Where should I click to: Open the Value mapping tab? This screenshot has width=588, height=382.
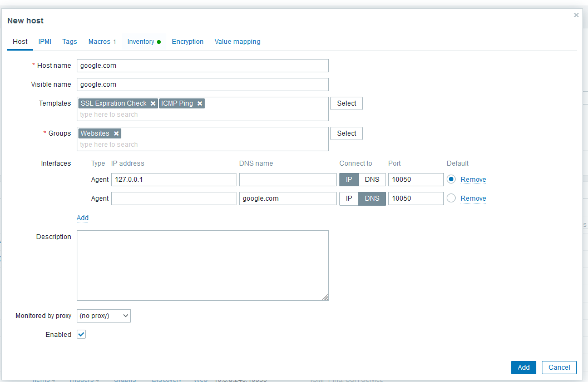point(238,42)
